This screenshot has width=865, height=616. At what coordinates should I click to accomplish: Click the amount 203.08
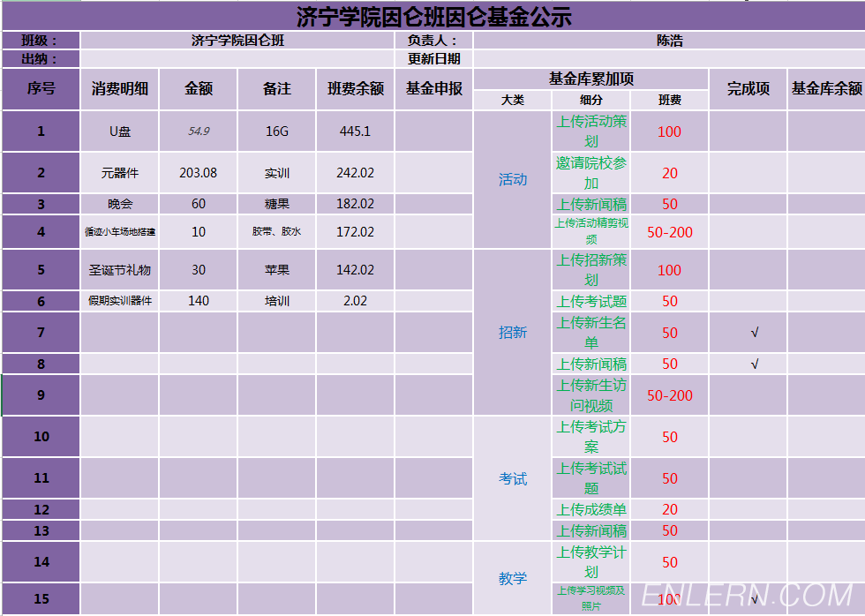[x=199, y=173]
